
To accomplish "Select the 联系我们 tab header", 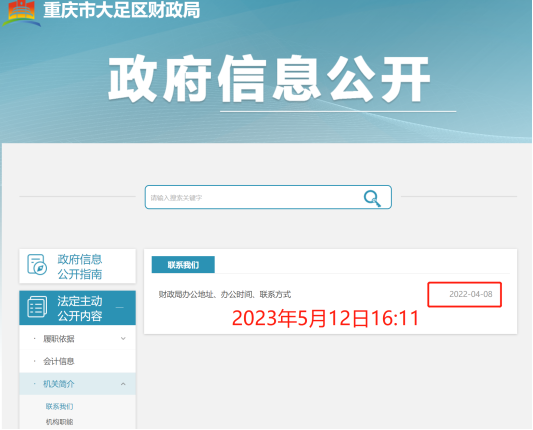I will click(x=183, y=265).
